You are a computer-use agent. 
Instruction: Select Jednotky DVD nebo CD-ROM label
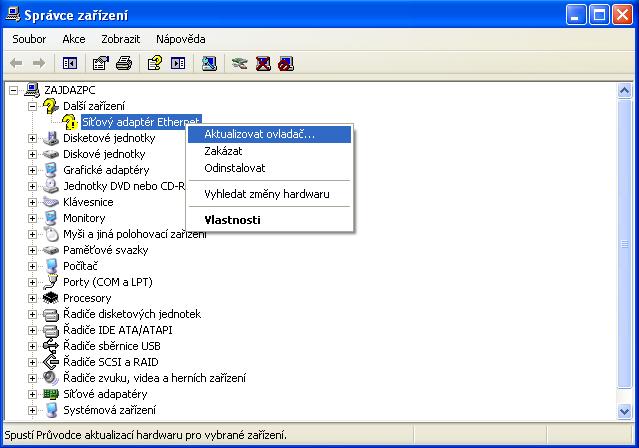tap(124, 186)
